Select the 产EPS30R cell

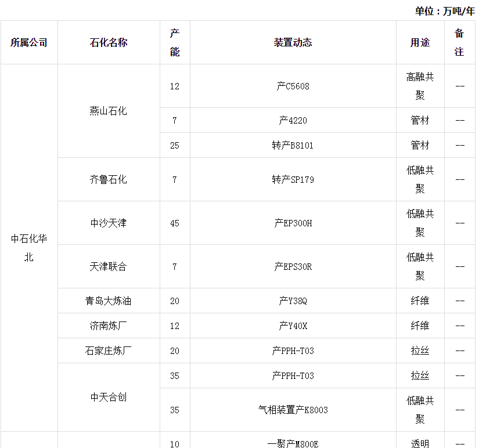pos(293,266)
